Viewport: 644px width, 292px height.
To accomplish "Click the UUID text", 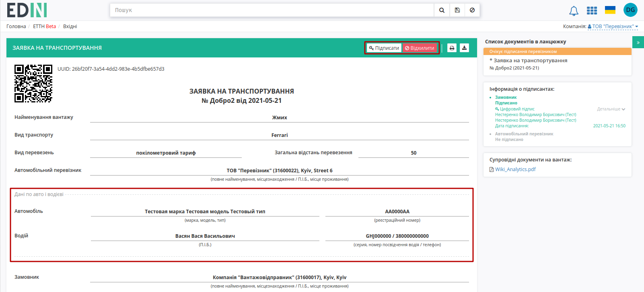I will coord(111,69).
